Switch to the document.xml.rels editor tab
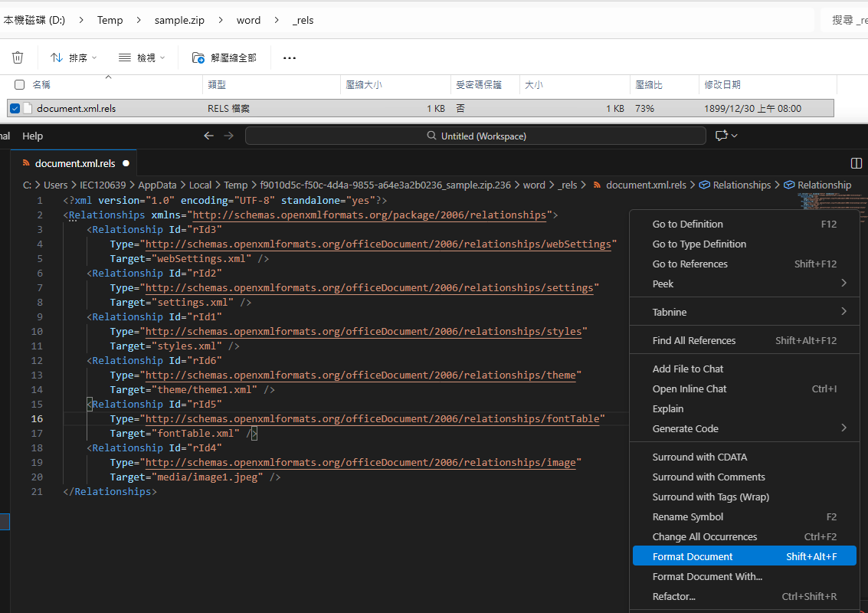 point(74,162)
